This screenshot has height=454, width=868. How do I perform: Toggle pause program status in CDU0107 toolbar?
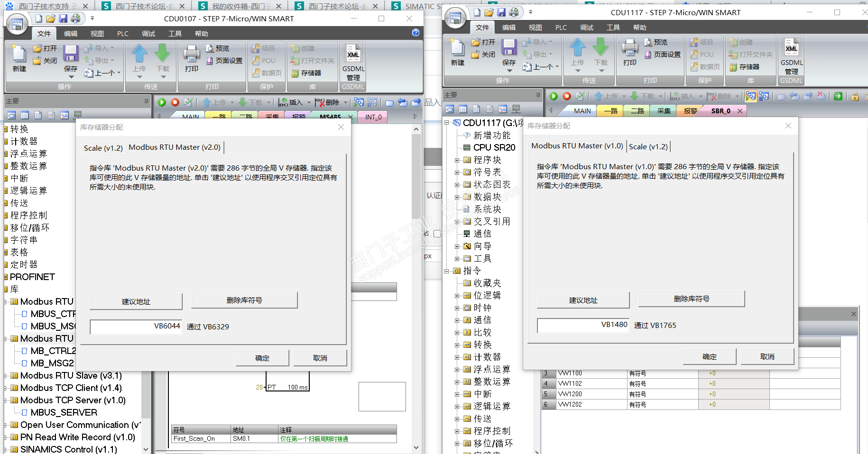pos(372,102)
